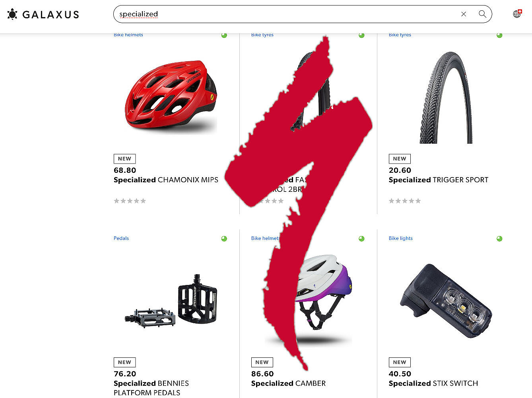Image resolution: width=532 pixels, height=398 pixels.
Task: Open the Bike lights category link
Action: [400, 238]
